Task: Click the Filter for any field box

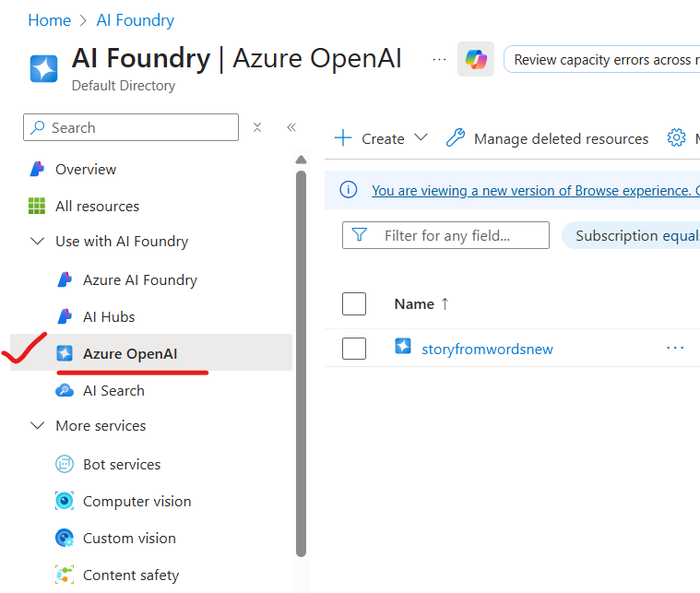Action: tap(445, 235)
